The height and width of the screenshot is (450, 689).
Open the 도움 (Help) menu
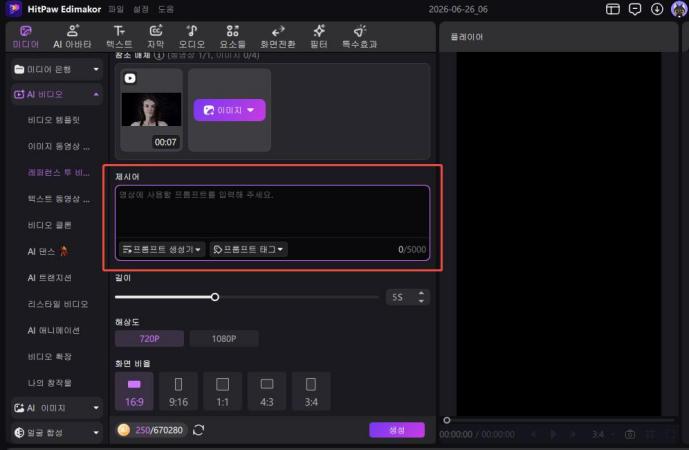click(x=166, y=9)
